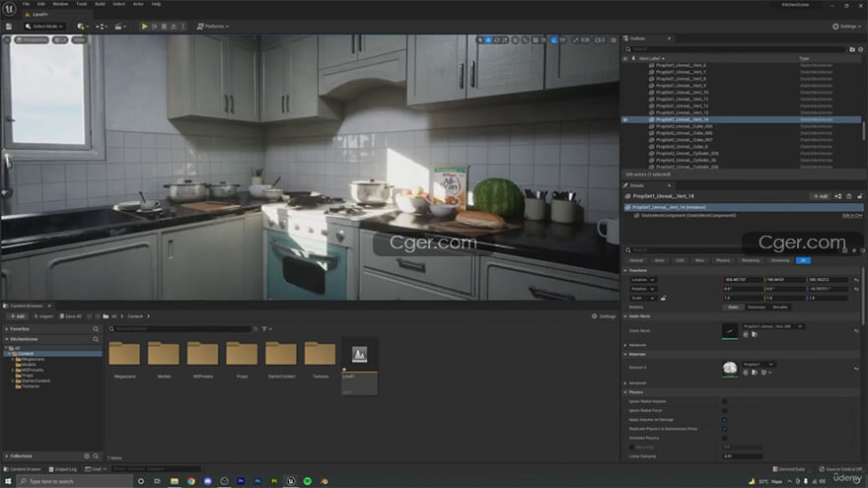Screen dimensions: 868x488
Task: Lock the Scale ratio padlock icon
Action: click(x=663, y=298)
